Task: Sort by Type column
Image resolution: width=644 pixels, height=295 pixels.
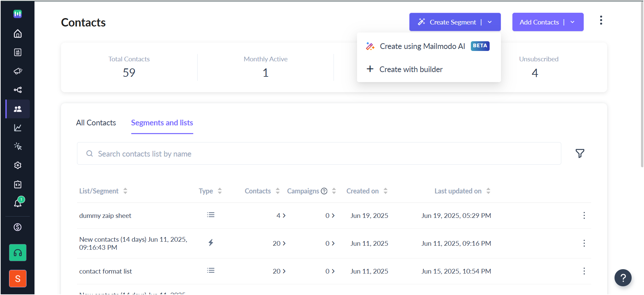Action: coord(220,191)
